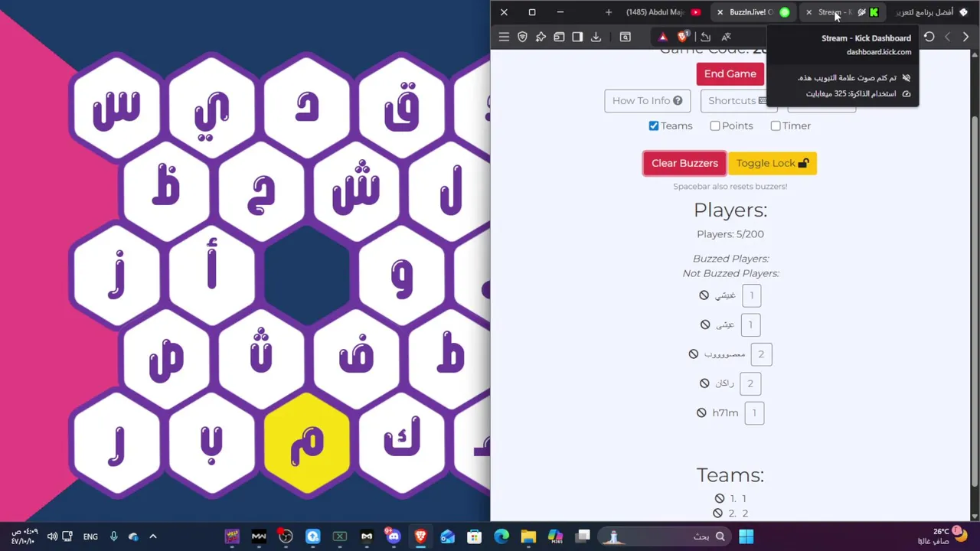Click the Brave Shields lion icon

coord(683,37)
